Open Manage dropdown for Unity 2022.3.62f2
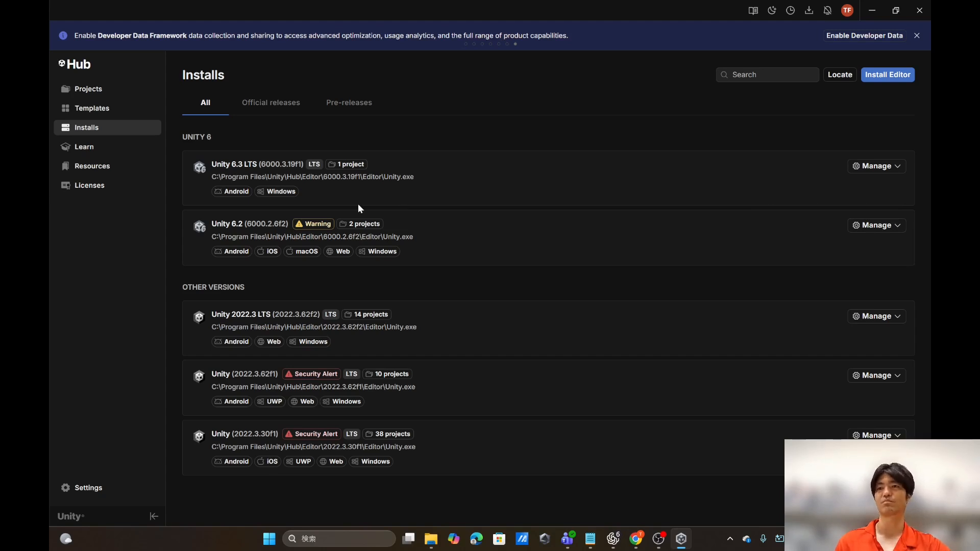 pos(876,316)
